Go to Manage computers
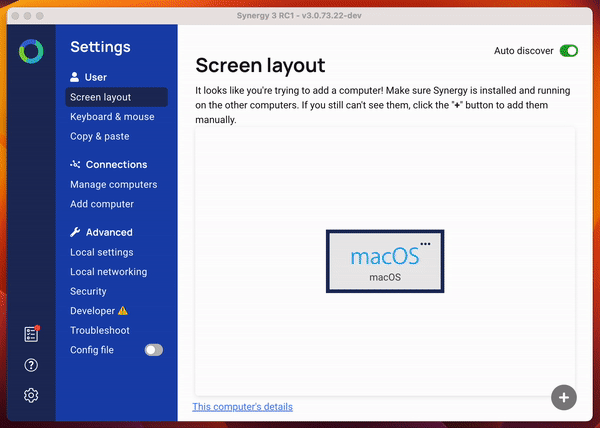The width and height of the screenshot is (600, 428). (x=114, y=184)
